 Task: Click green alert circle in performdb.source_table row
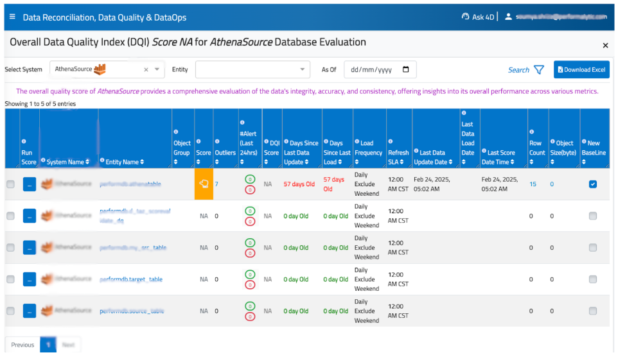250,306
